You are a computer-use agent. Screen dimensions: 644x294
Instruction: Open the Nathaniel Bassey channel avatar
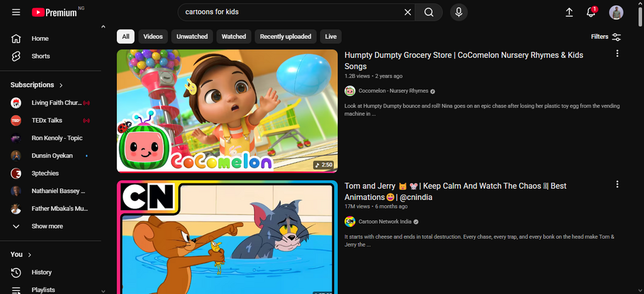[x=16, y=191]
